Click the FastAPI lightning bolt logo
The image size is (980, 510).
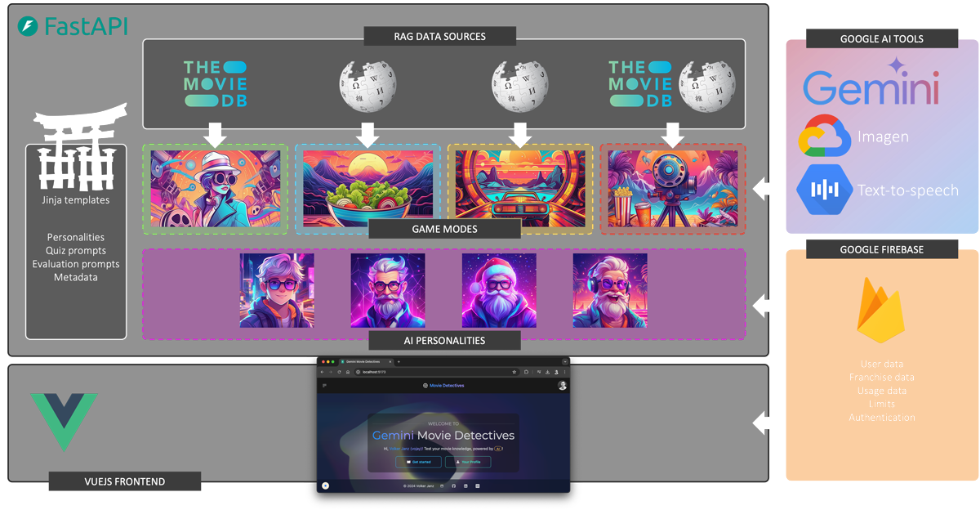pyautogui.click(x=28, y=26)
